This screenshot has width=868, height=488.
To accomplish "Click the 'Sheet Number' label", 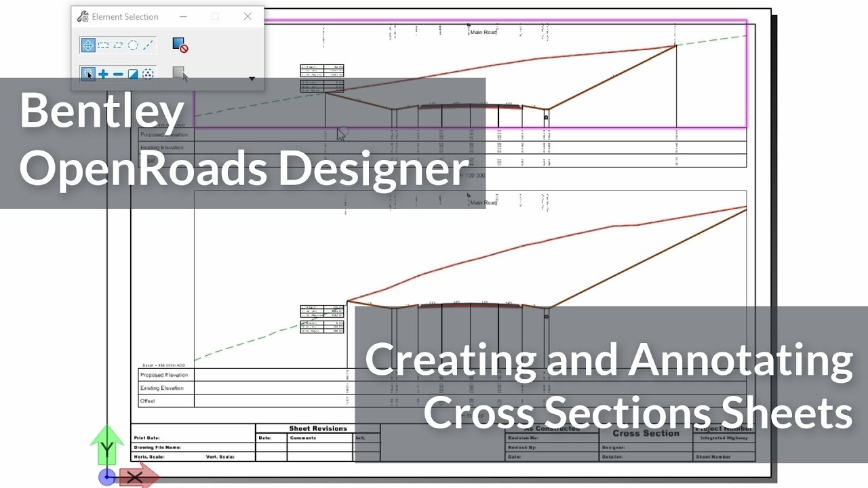I will [x=713, y=457].
